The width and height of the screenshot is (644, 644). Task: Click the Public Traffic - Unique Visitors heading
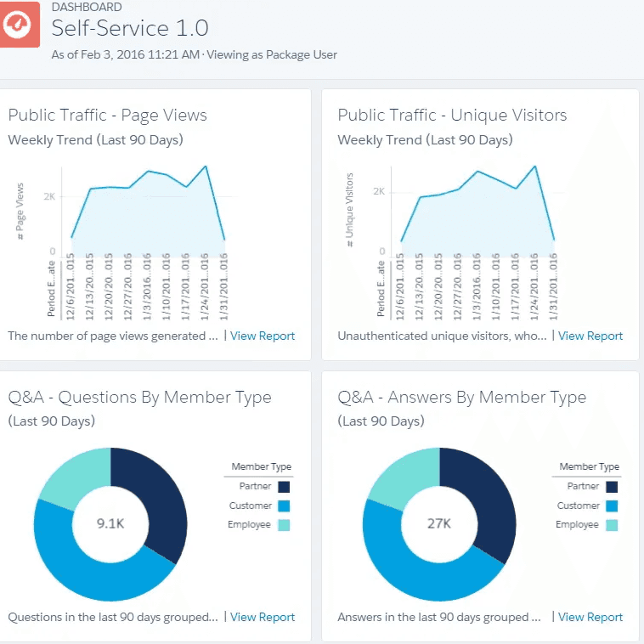point(452,115)
